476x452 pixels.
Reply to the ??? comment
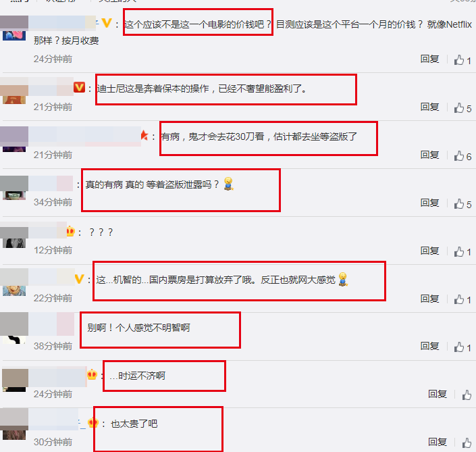(429, 251)
